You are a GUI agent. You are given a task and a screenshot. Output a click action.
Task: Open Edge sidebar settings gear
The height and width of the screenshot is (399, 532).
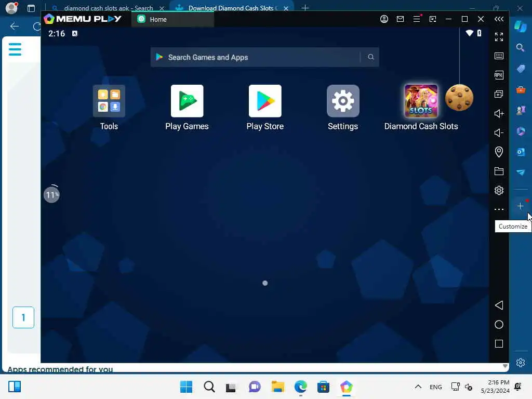tap(521, 363)
